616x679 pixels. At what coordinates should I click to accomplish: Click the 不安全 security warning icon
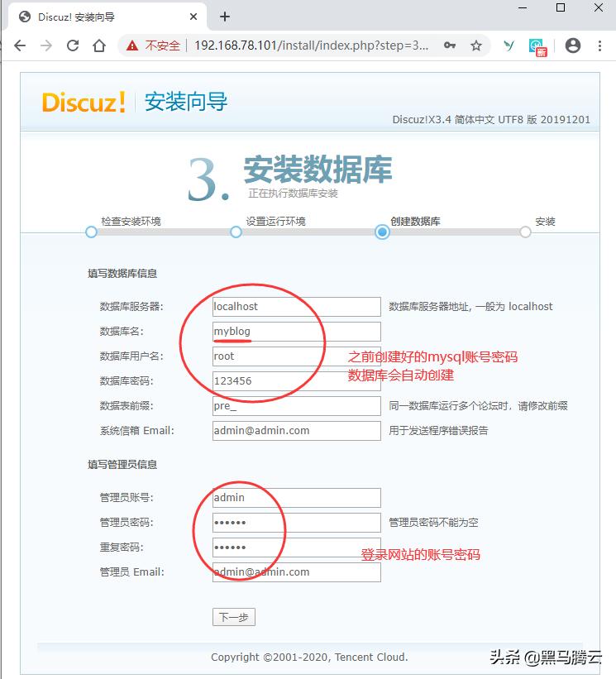pos(132,45)
